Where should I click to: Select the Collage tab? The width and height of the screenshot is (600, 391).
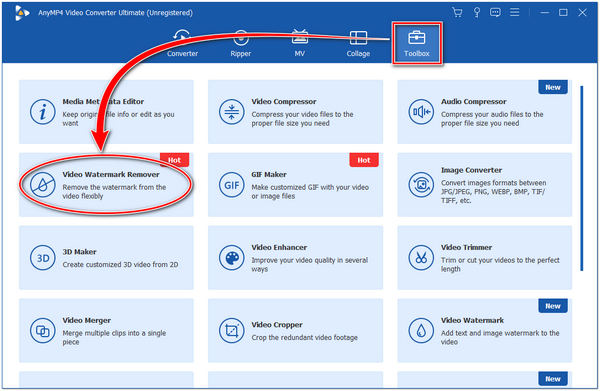pos(358,43)
